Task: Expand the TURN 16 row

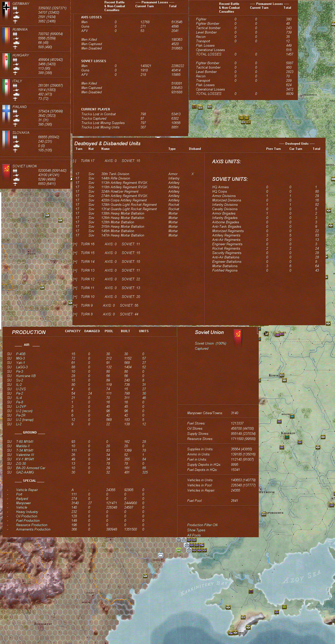Action: coord(75,244)
